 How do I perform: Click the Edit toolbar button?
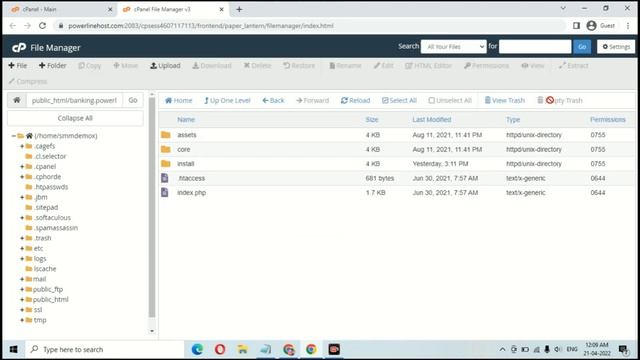(383, 66)
